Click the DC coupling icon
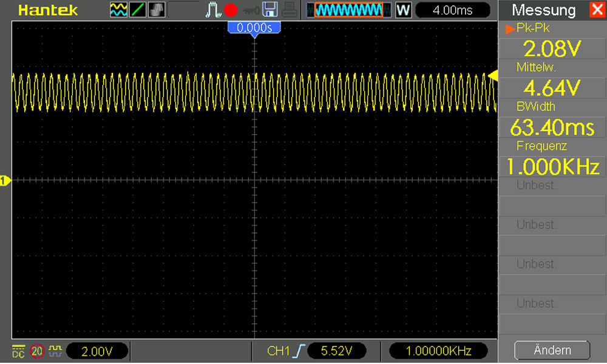The image size is (607, 364). (18, 351)
